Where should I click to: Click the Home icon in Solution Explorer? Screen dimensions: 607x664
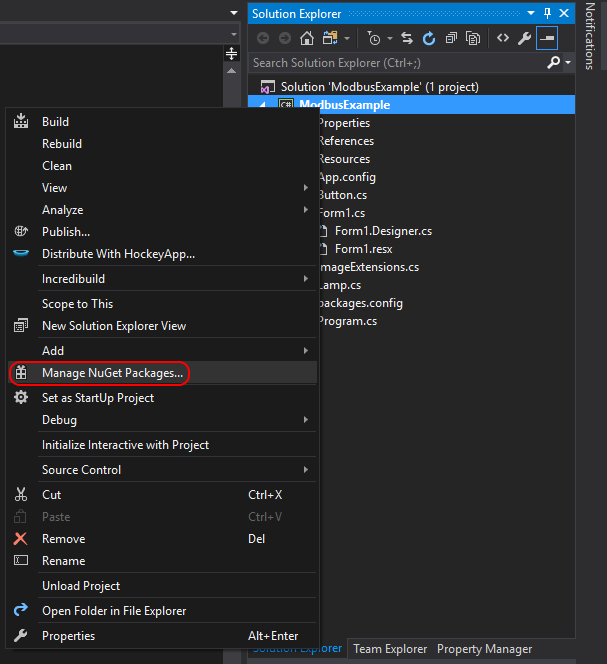(307, 38)
